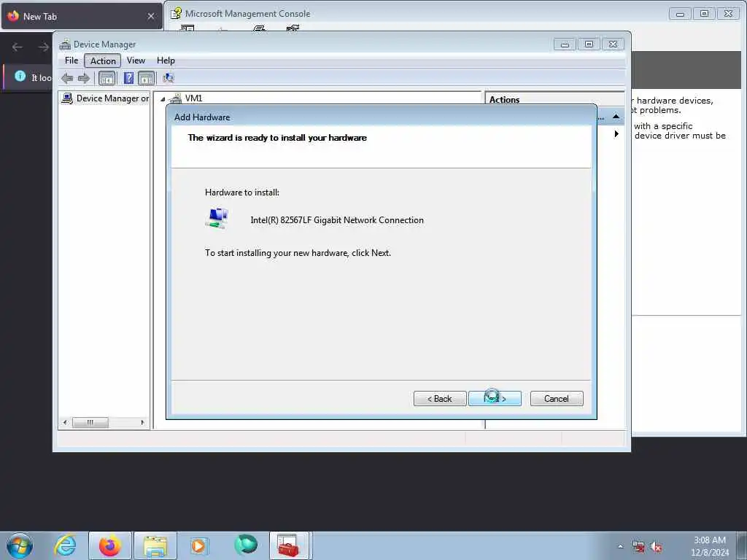This screenshot has width=747, height=560.
Task: Toggle the show/hide action pane toolbar icon
Action: [146, 78]
